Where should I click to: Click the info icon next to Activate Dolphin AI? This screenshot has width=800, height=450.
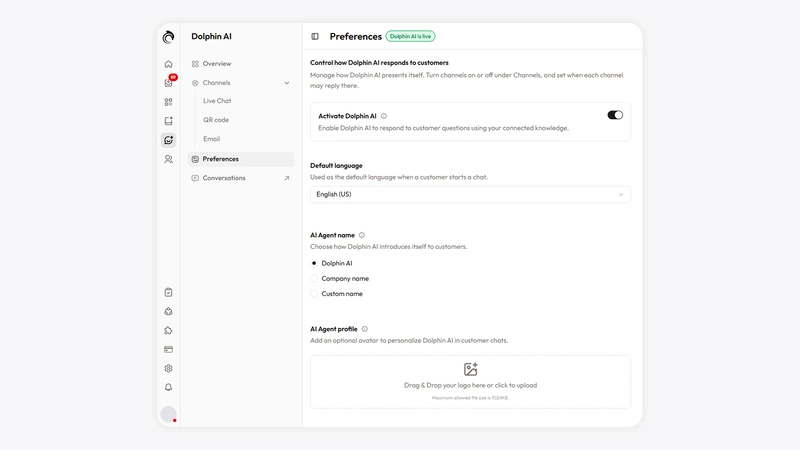tap(384, 116)
